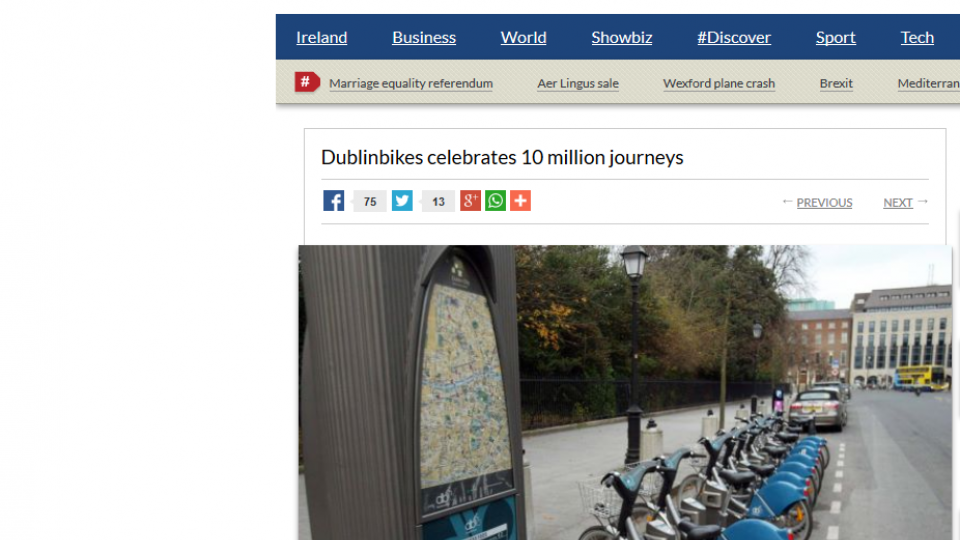
Task: Open Wexford plane crash topic link
Action: [719, 83]
